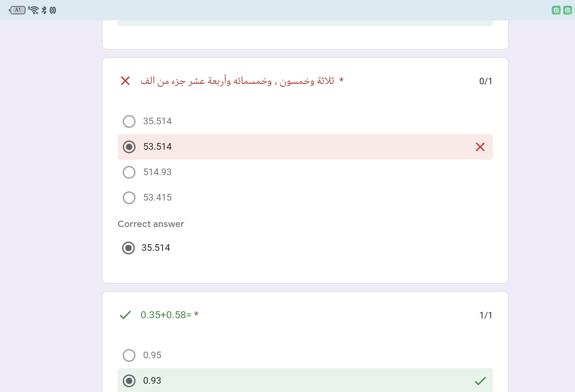Image resolution: width=575 pixels, height=392 pixels.
Task: Click the red X beside the Arabic question
Action: tap(125, 81)
